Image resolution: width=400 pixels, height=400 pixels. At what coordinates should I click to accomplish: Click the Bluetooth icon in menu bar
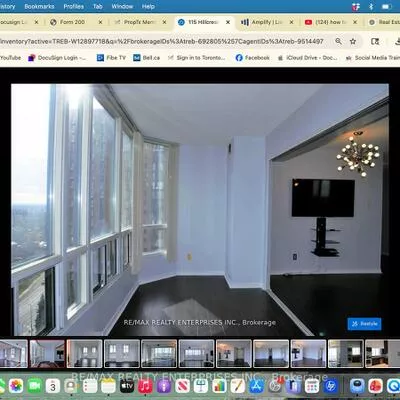pos(371,7)
